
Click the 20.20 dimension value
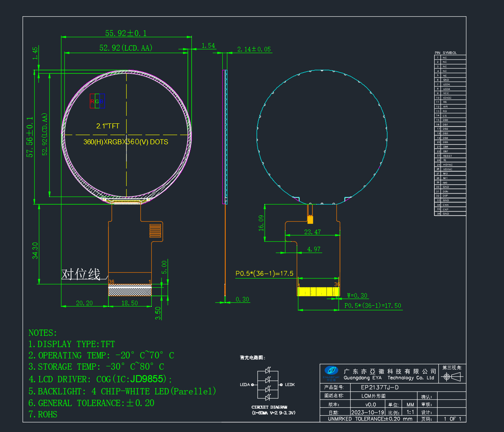(84, 303)
